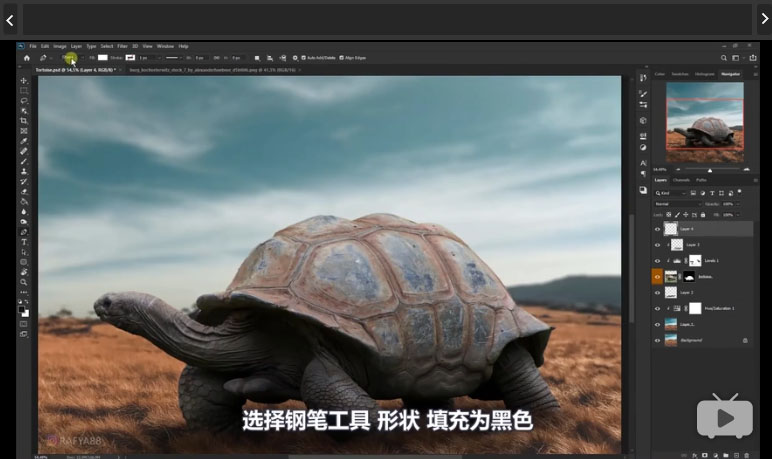Image resolution: width=772 pixels, height=459 pixels.
Task: Select the Move tool
Action: coord(24,80)
